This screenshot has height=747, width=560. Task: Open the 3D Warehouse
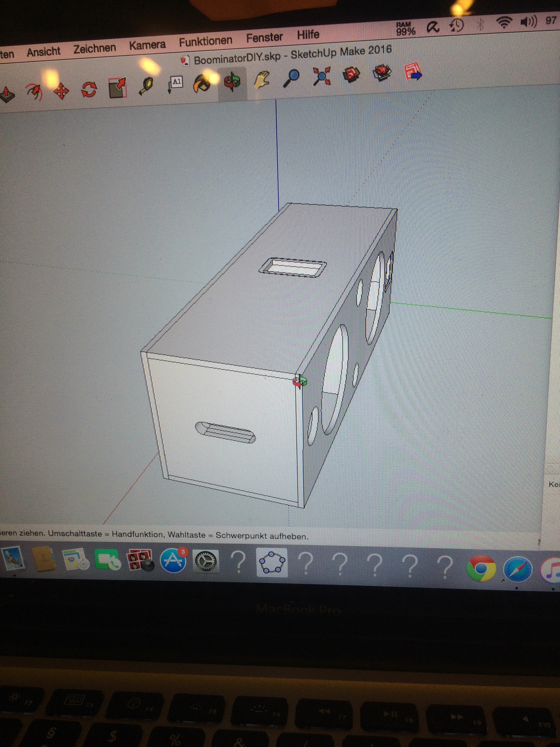pos(351,74)
